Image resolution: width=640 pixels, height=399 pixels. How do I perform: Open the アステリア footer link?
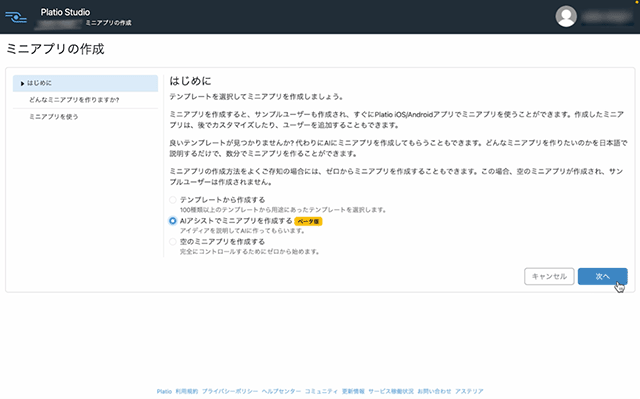[x=469, y=391]
